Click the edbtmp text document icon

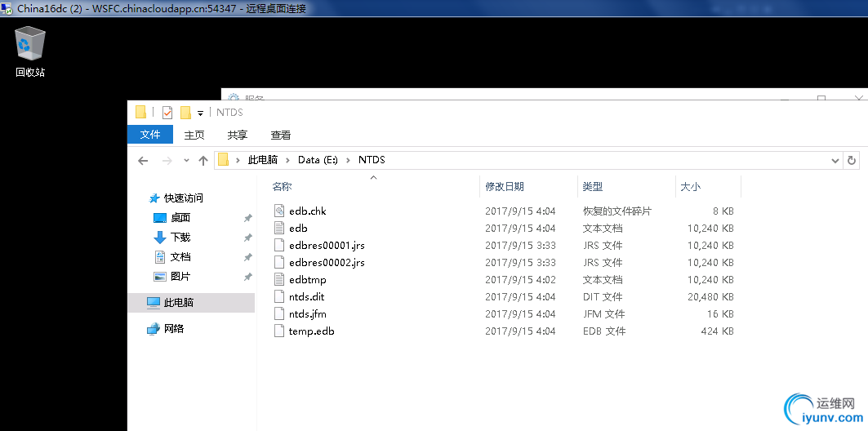(x=280, y=279)
